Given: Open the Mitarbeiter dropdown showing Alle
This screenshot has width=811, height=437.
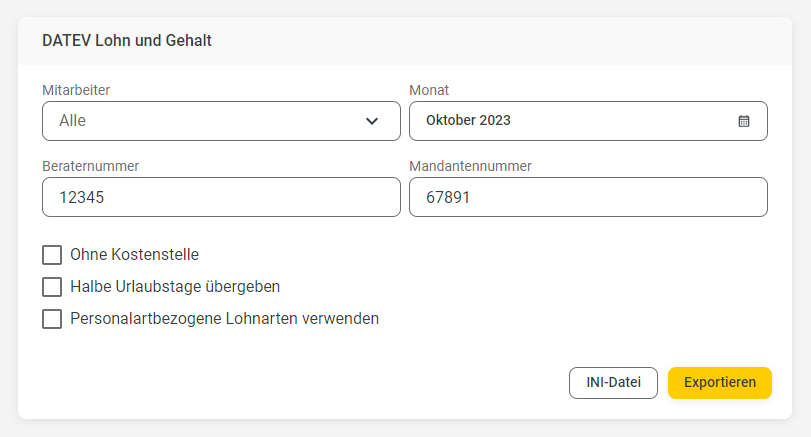Looking at the screenshot, I should [221, 121].
